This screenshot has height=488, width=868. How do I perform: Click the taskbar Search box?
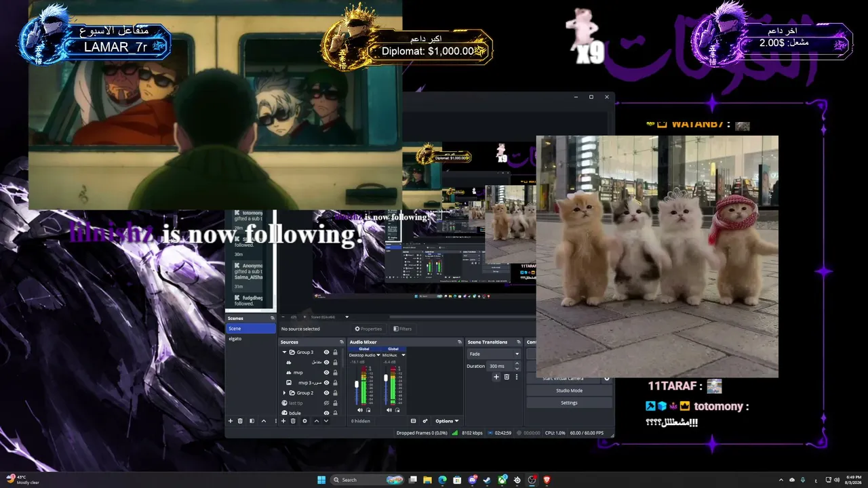(367, 480)
